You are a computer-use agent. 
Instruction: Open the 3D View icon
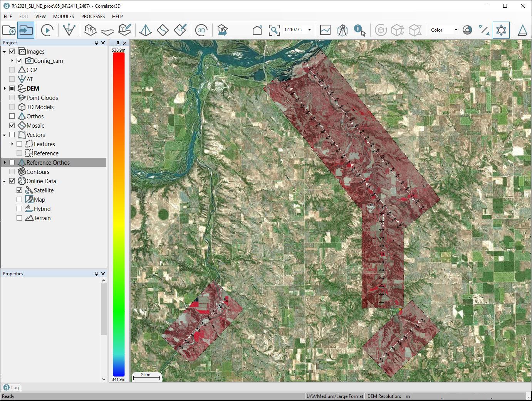click(x=201, y=30)
